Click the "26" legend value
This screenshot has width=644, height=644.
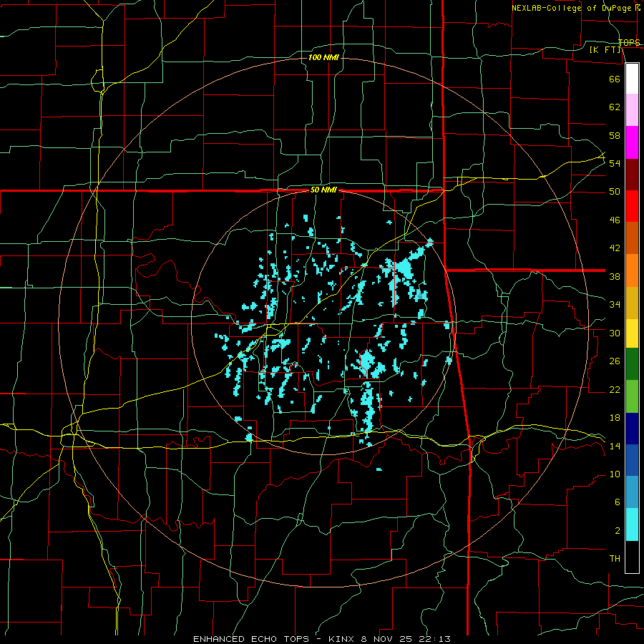[x=615, y=361]
